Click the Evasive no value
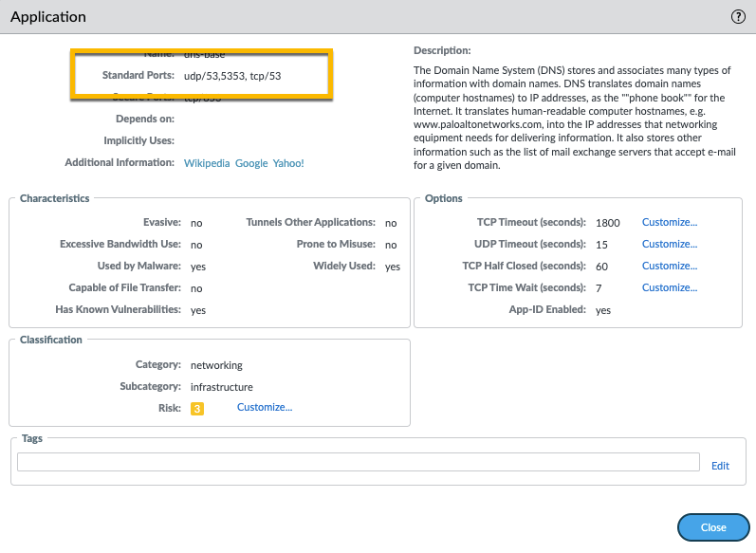 tap(196, 223)
